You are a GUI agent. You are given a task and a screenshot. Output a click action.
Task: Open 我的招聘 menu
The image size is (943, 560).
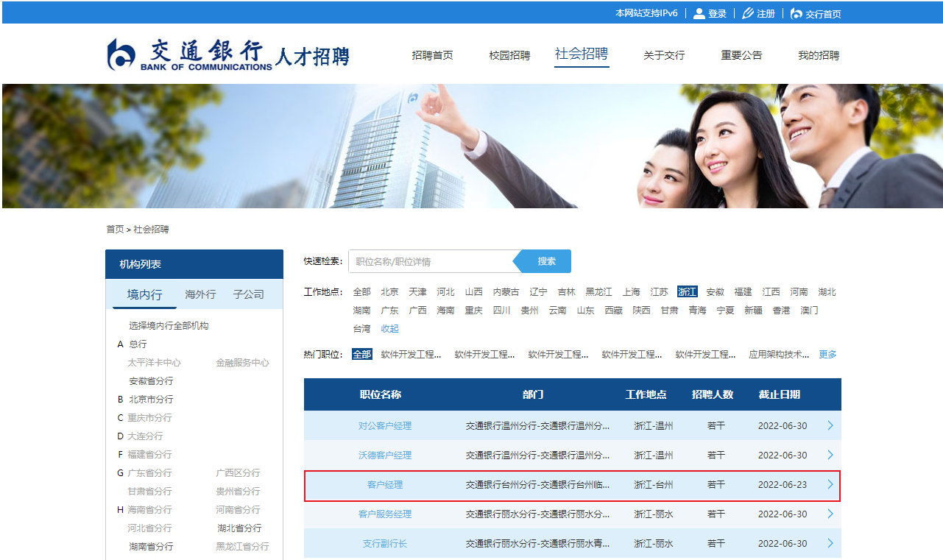tap(819, 55)
